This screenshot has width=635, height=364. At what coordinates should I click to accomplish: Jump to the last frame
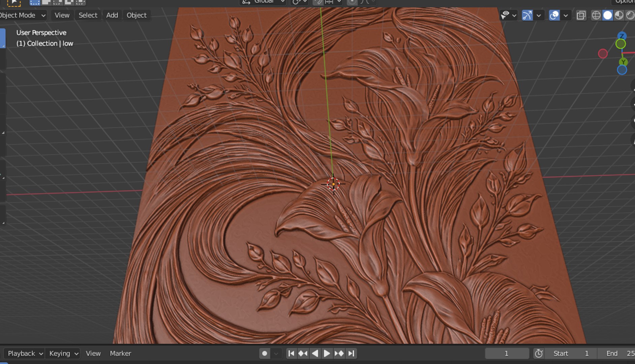point(351,353)
